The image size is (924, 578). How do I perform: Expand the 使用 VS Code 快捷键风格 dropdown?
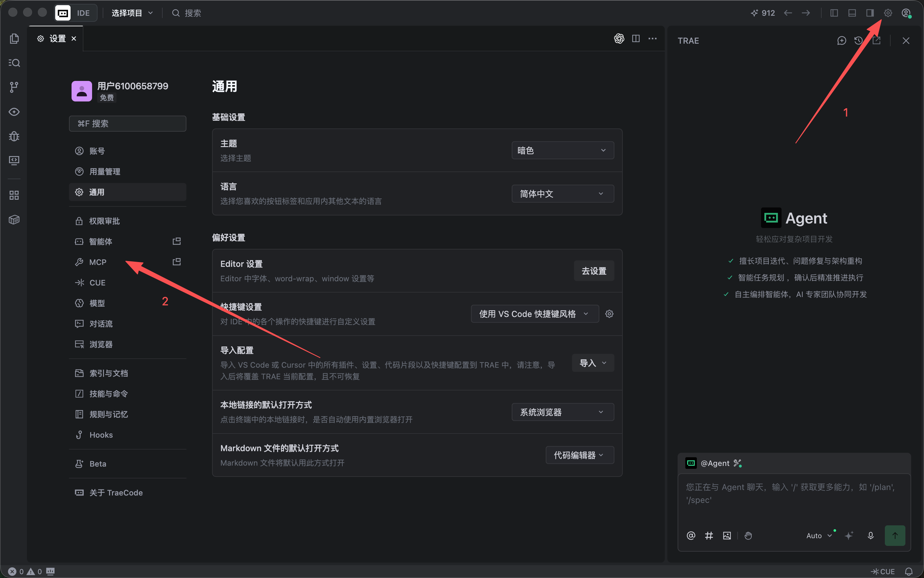[x=535, y=314]
